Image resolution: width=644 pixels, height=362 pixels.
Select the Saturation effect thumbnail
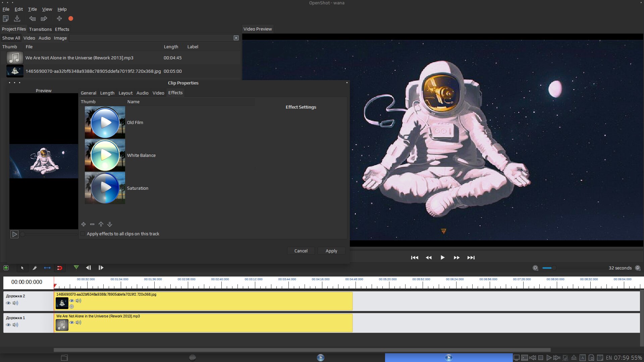pos(105,188)
